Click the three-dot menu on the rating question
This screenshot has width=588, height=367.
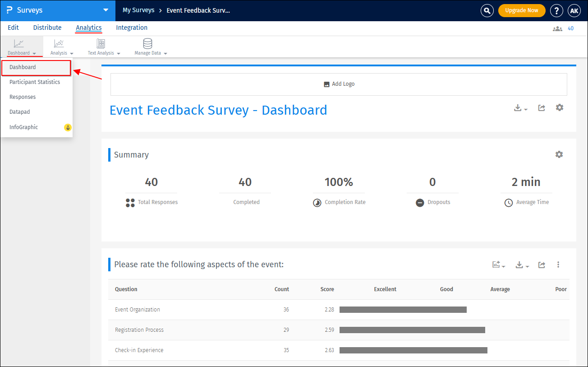558,265
